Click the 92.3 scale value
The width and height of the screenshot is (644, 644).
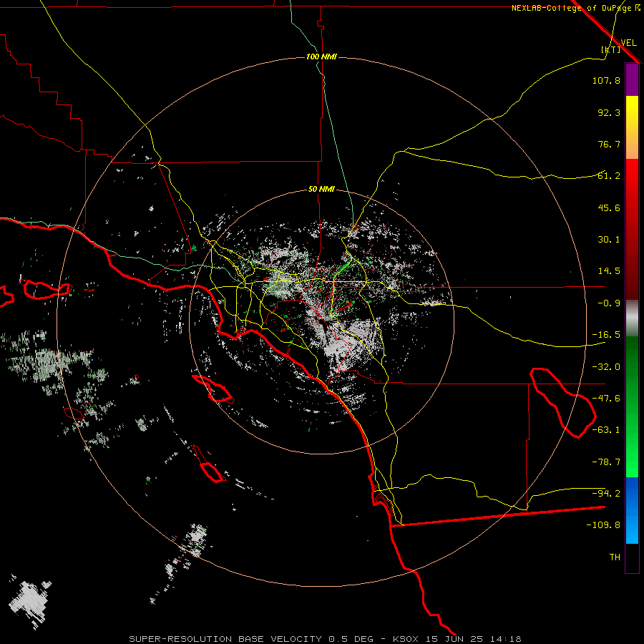point(609,112)
